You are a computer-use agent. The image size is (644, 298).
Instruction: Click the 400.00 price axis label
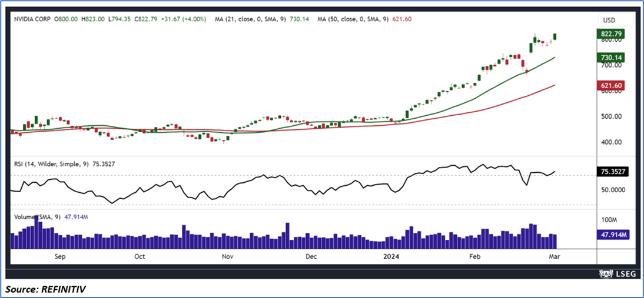[x=611, y=142]
